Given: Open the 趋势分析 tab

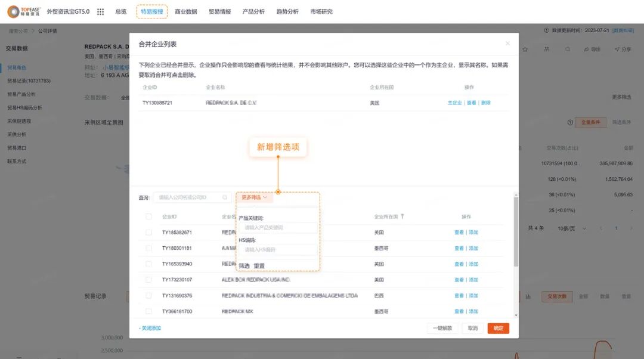Looking at the screenshot, I should coord(287,11).
